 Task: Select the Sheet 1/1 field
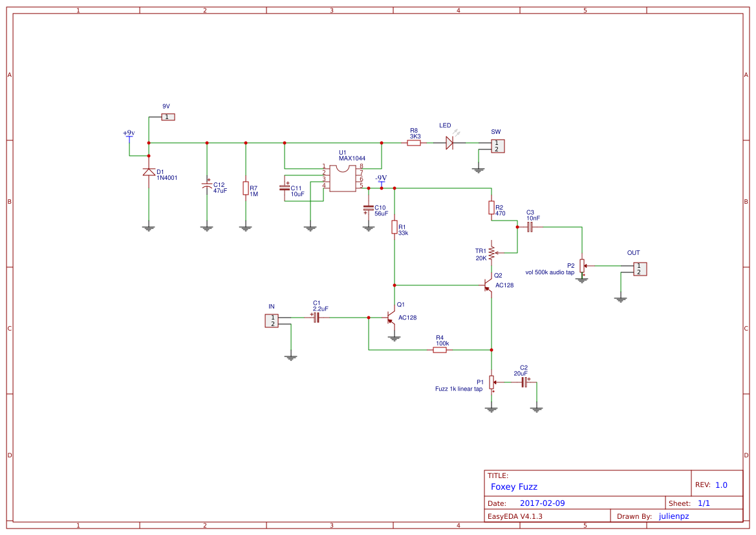tap(702, 503)
